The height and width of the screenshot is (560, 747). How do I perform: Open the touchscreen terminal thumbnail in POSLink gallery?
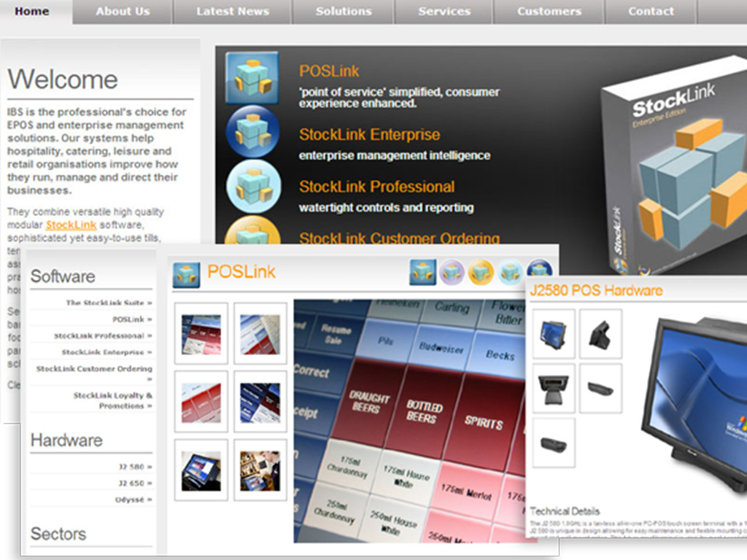[201, 470]
